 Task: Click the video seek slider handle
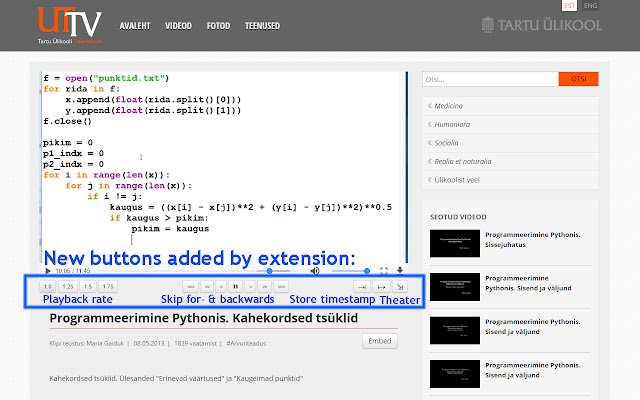(269, 271)
